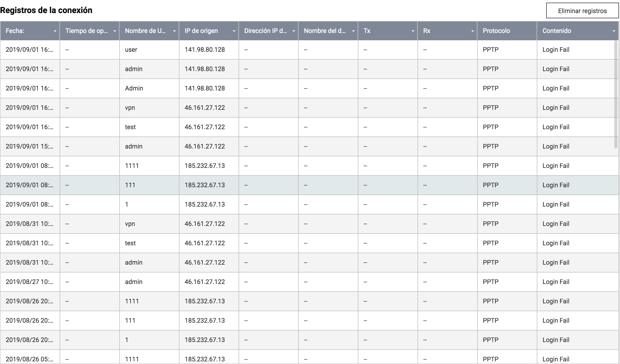Select the row with username Admin (capitalized)
Image resolution: width=620 pixels, height=364 pixels.
[134, 88]
